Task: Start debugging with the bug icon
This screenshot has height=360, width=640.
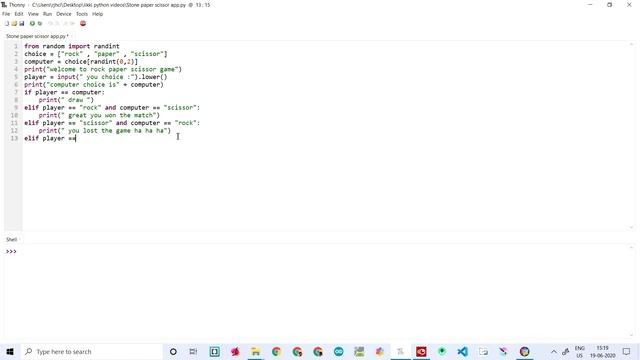Action: click(40, 24)
